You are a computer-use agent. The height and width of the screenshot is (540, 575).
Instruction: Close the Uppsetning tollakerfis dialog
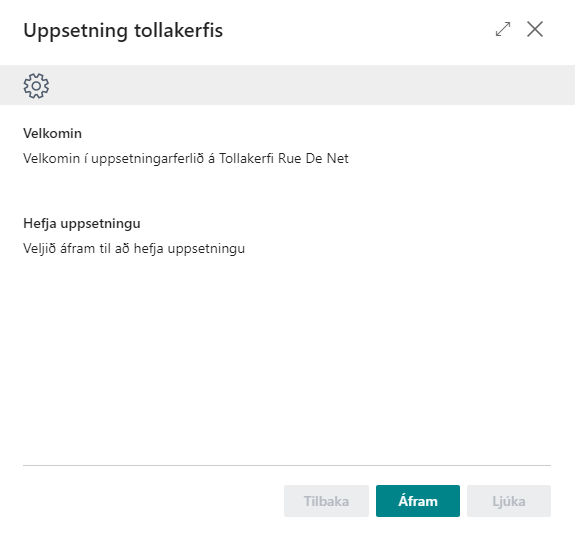point(535,29)
